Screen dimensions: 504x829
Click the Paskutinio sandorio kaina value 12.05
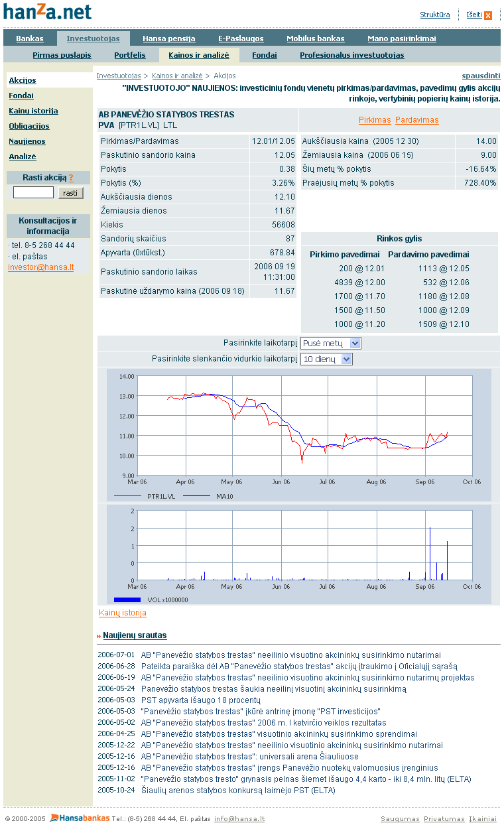[284, 155]
